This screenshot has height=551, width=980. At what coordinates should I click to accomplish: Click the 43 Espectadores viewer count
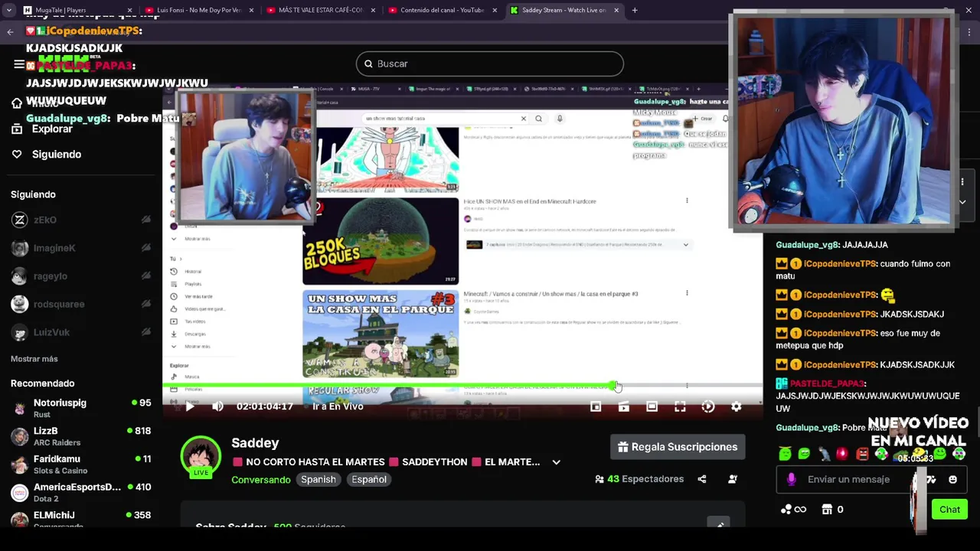click(x=639, y=479)
